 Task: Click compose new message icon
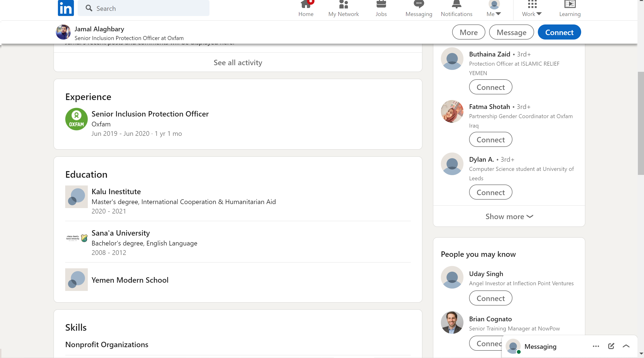click(611, 346)
